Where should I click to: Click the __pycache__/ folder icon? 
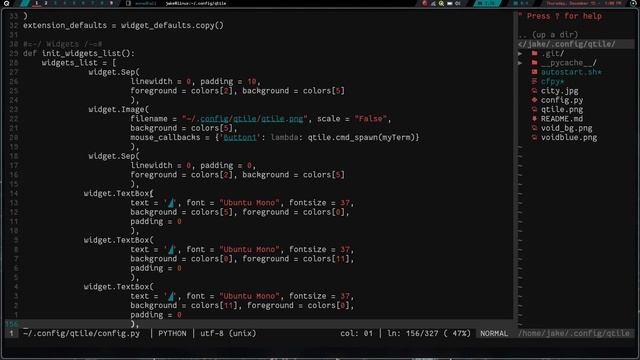tap(534, 63)
